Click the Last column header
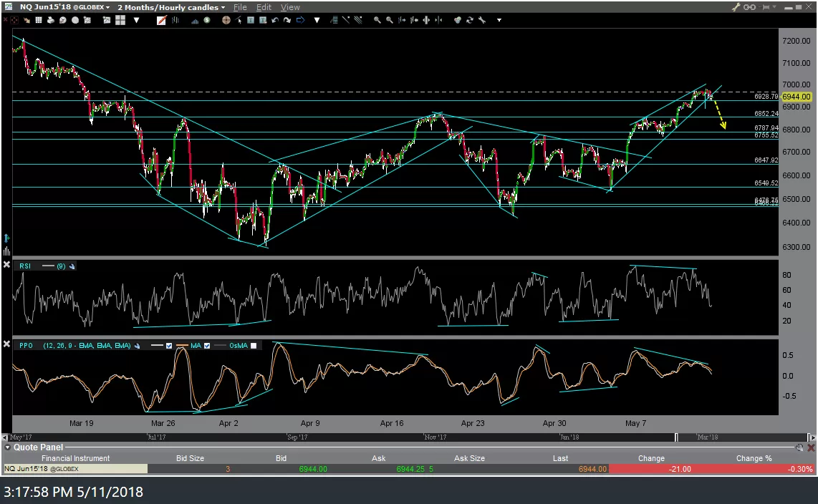Screen dimensions: 818x504 click(x=560, y=458)
